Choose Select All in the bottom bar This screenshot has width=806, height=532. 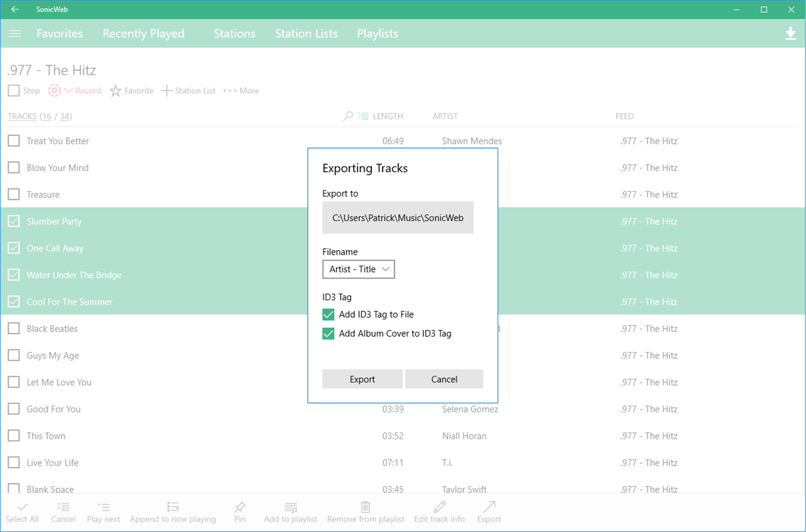coord(22,512)
